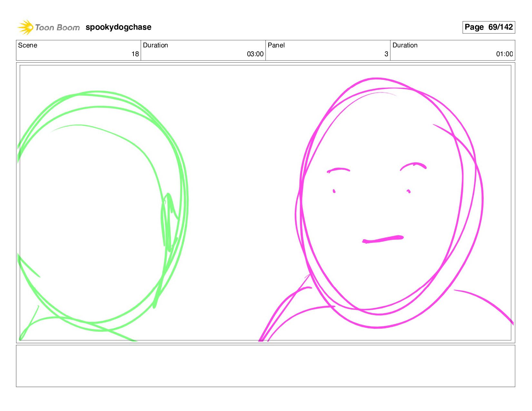Click the scene duration value 03:00
The width and height of the screenshot is (532, 411).
[x=255, y=54]
